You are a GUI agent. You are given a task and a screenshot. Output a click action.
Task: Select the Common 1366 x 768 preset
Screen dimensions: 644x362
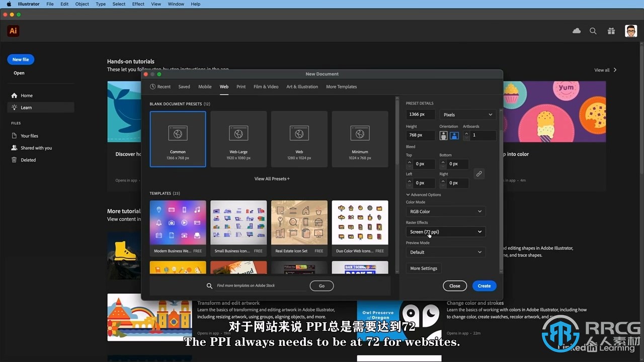pyautogui.click(x=178, y=139)
